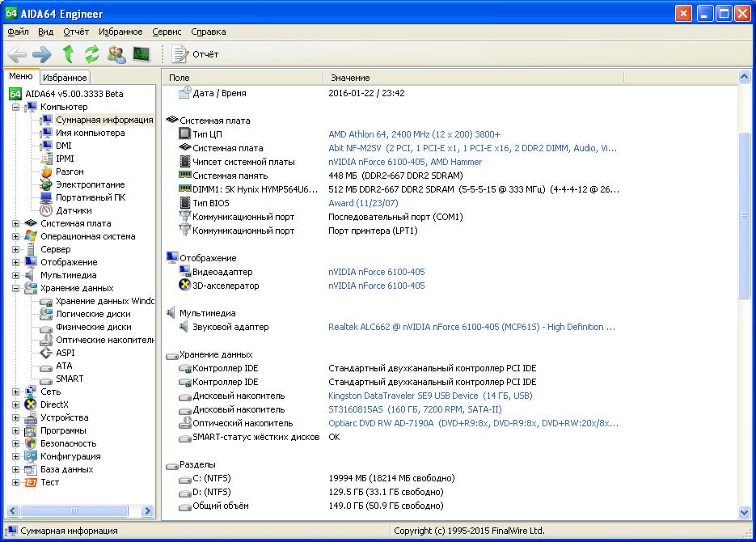Screen dimensions: 756x542
Task: Switch to the Избранное tab
Action: (65, 78)
